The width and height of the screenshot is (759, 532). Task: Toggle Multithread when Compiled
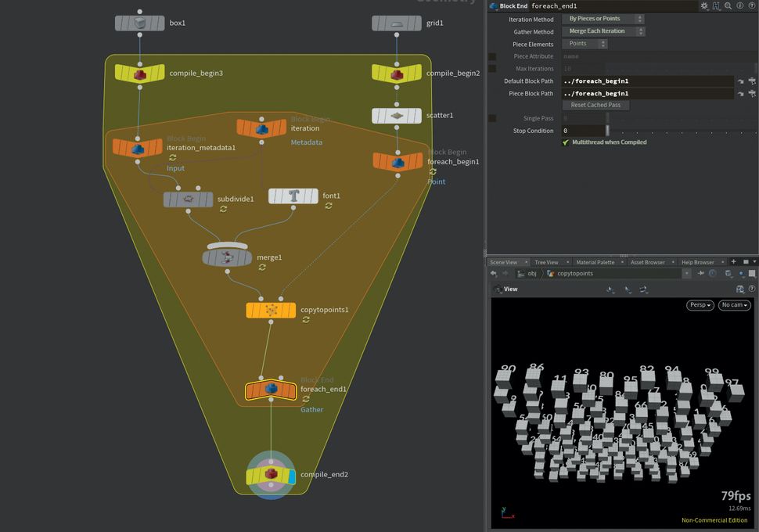point(564,142)
